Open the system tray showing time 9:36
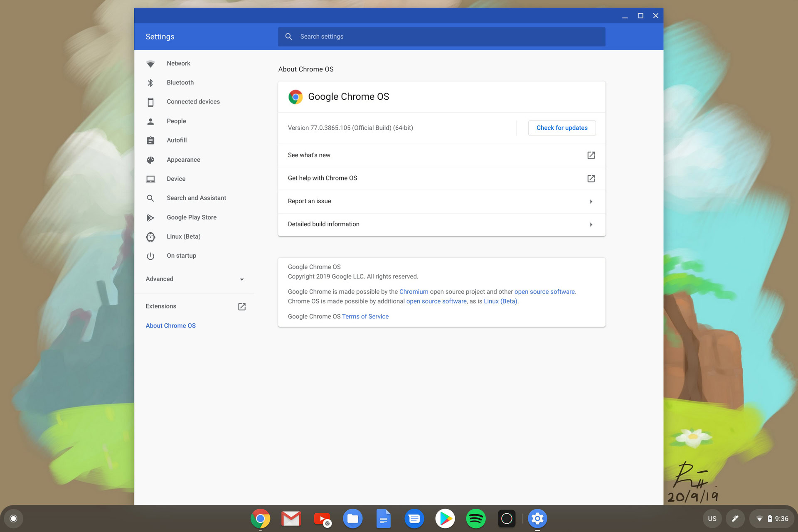The width and height of the screenshot is (798, 532). pos(772,519)
